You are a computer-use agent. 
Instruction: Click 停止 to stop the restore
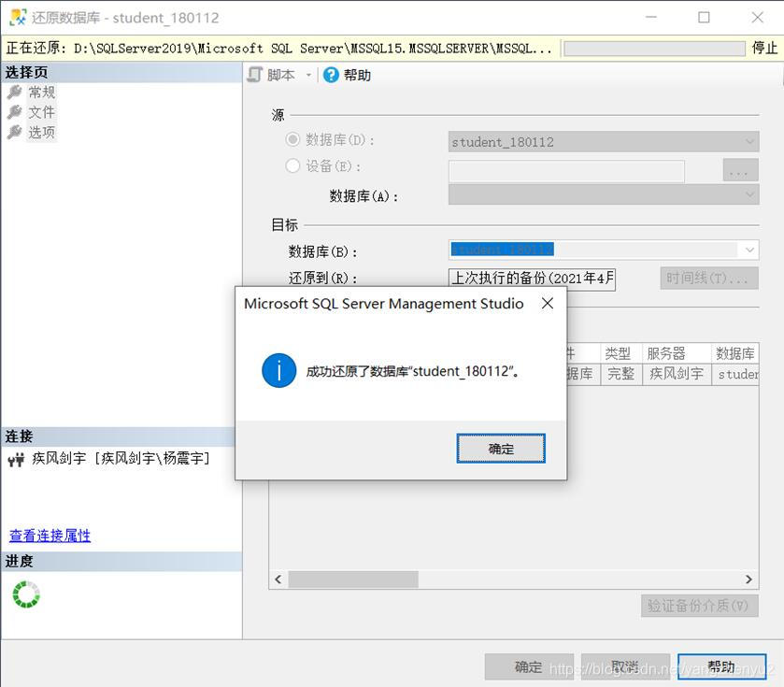point(764,48)
